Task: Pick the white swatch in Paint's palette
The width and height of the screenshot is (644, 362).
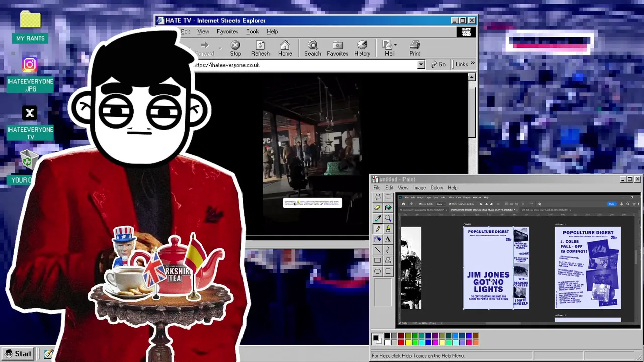Action: click(x=387, y=342)
